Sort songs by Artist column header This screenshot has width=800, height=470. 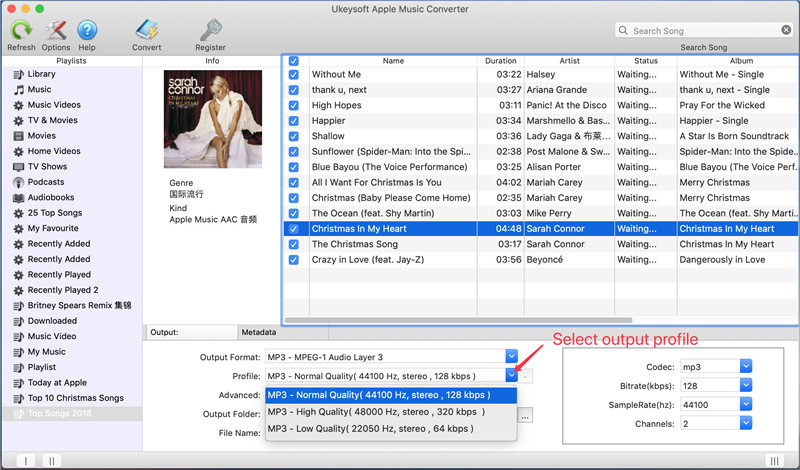click(569, 61)
